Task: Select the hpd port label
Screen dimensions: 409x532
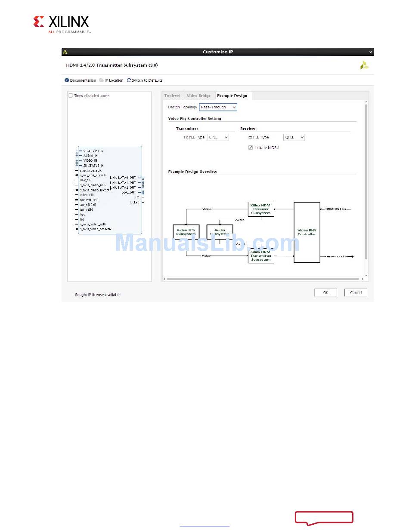Action: pos(83,214)
